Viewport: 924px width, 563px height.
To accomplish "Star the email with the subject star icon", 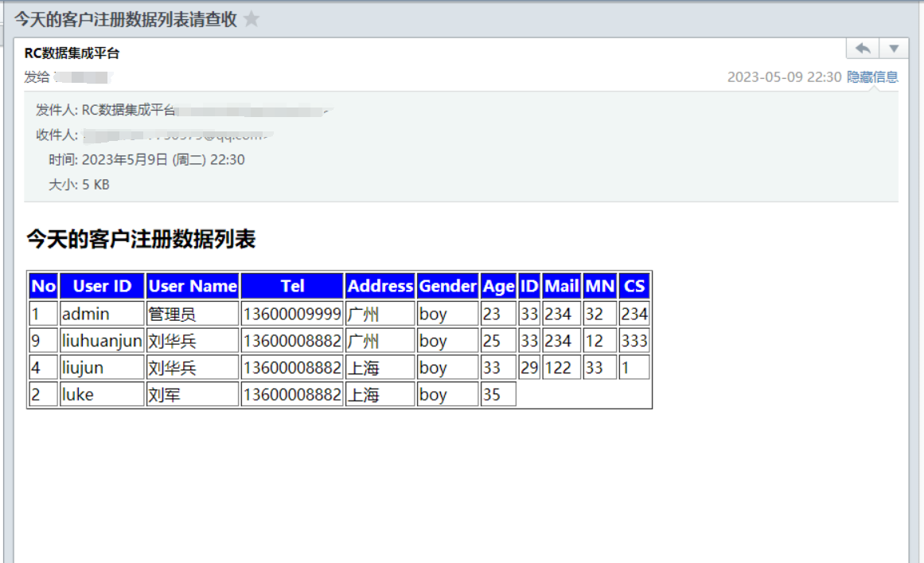I will (x=251, y=20).
